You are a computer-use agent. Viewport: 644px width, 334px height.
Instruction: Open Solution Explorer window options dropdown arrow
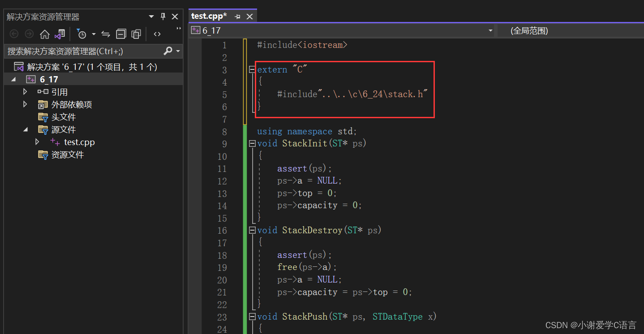(x=151, y=17)
